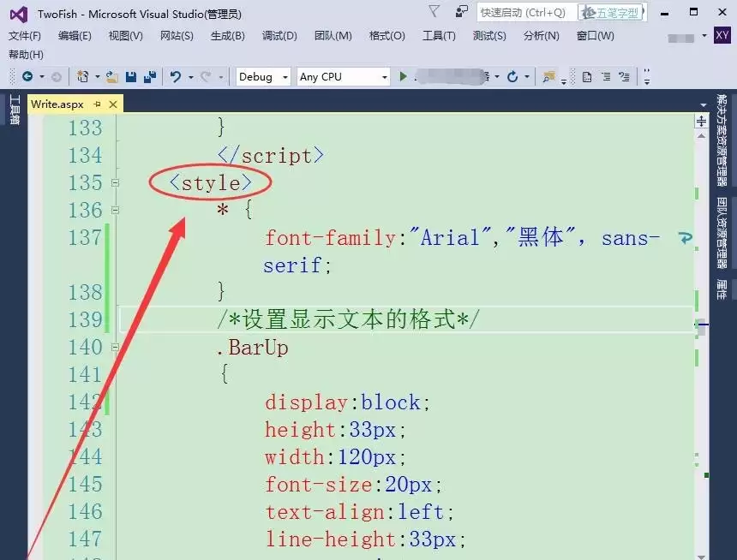Viewport: 737px width, 560px height.
Task: Open Quick Launch via its Ctrl+Q box
Action: pyautogui.click(x=523, y=12)
